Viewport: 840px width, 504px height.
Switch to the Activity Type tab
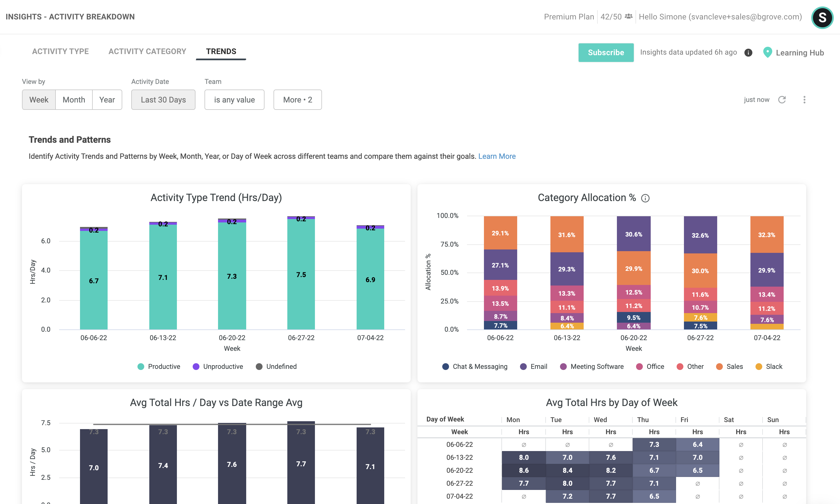pos(61,51)
